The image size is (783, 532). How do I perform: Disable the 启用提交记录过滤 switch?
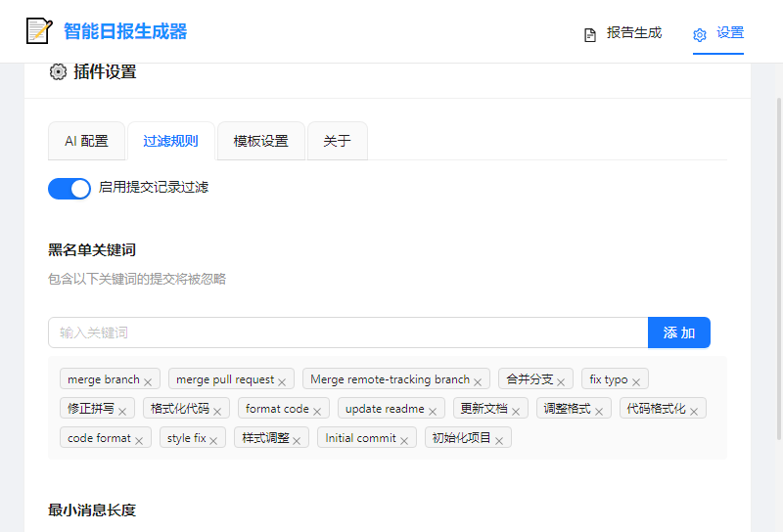[x=69, y=188]
